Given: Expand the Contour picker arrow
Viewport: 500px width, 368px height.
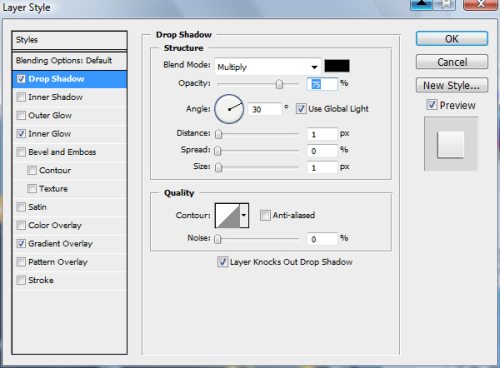Looking at the screenshot, I should [244, 215].
